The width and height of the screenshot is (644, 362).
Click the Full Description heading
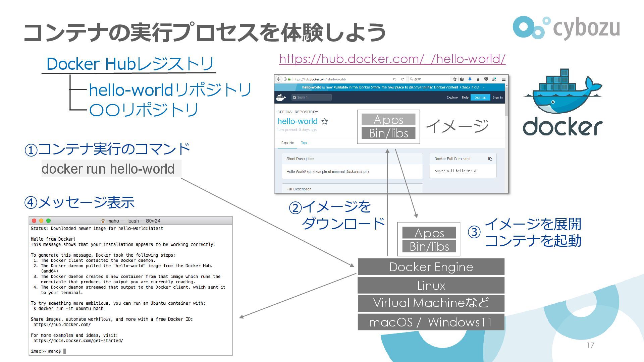pos(299,189)
